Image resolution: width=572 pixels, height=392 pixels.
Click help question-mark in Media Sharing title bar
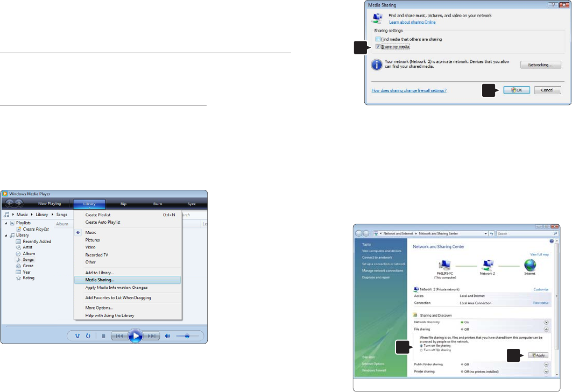[553, 5]
